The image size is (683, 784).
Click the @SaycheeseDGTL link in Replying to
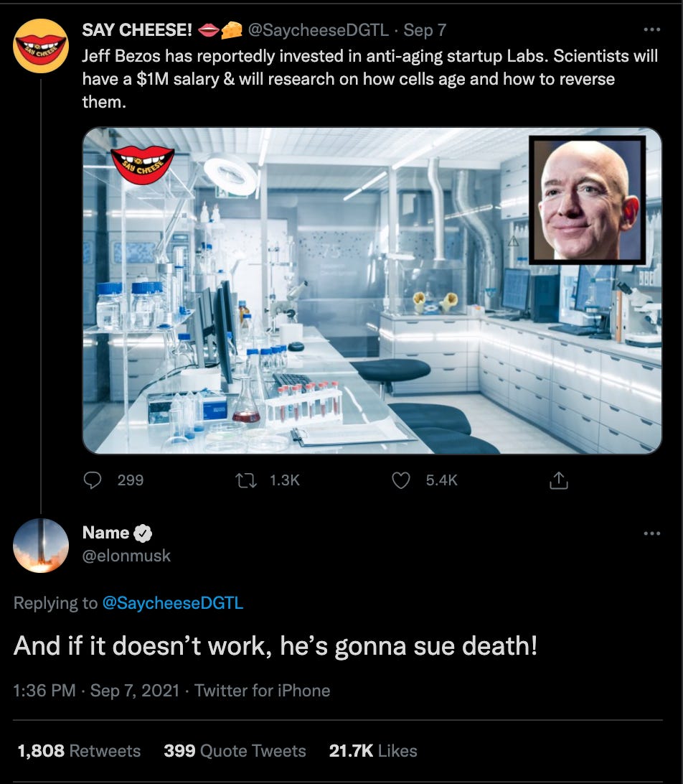click(x=173, y=603)
